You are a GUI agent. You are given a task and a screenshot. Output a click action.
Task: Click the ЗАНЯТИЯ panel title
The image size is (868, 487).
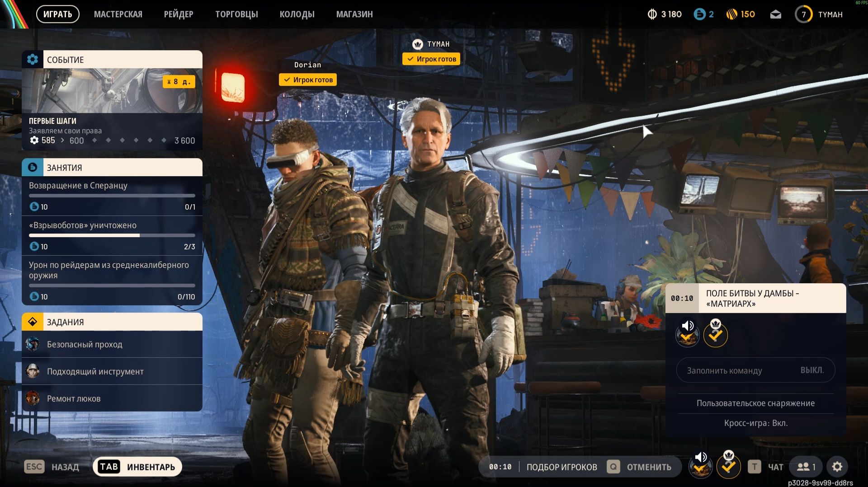(65, 168)
